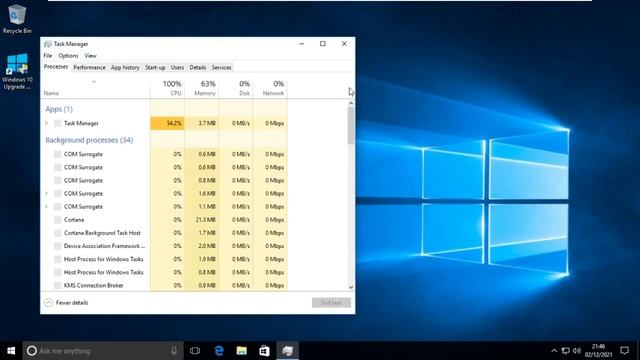Image resolution: width=640 pixels, height=360 pixels.
Task: Open the Recycle Bin desktop icon
Action: pyautogui.click(x=17, y=18)
